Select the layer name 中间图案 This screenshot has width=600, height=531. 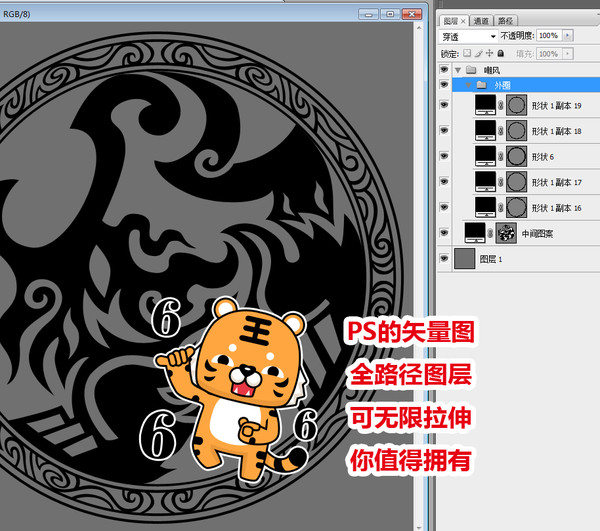click(x=538, y=234)
